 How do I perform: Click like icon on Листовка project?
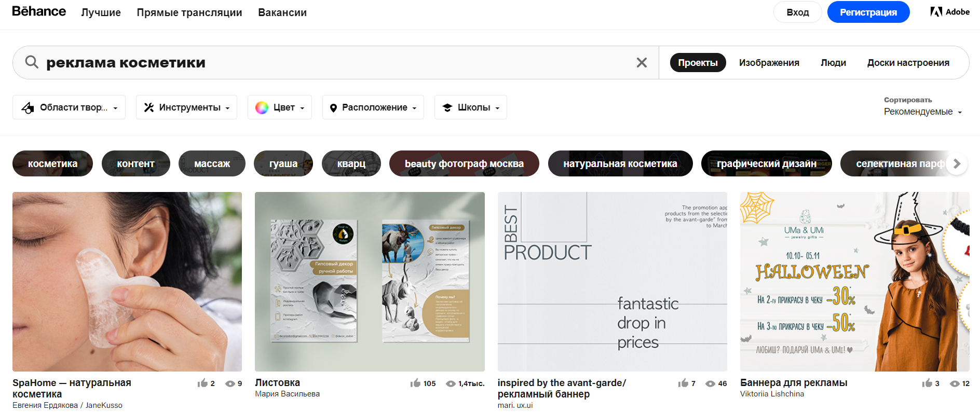[415, 383]
